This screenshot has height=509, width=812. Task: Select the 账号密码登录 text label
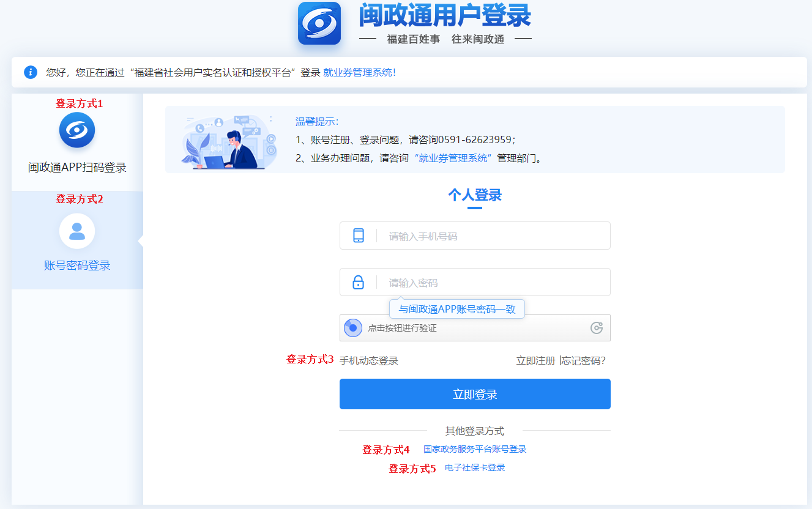77,266
